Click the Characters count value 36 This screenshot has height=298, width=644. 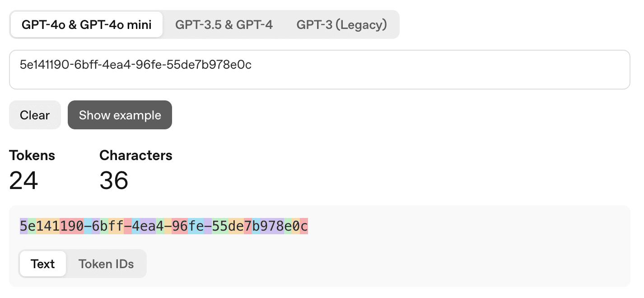(114, 180)
